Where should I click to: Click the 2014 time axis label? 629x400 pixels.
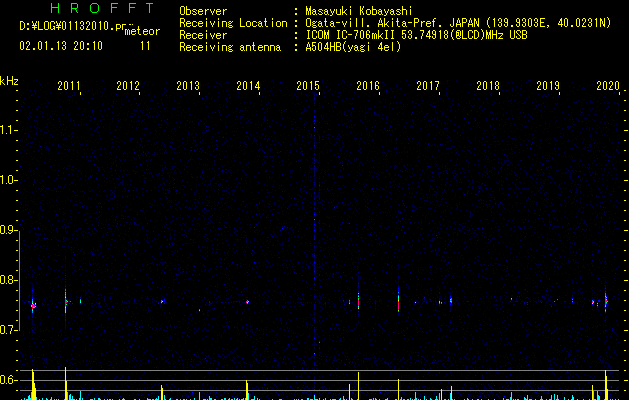(x=248, y=85)
